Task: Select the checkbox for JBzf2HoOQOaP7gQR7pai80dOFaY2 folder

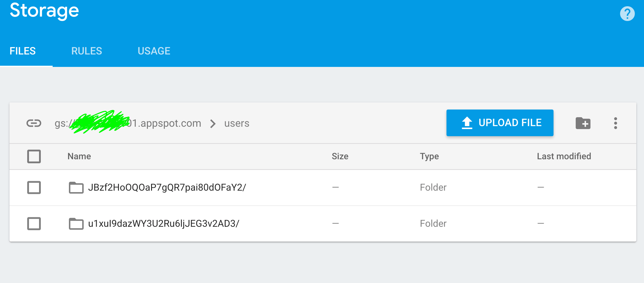Action: [34, 187]
